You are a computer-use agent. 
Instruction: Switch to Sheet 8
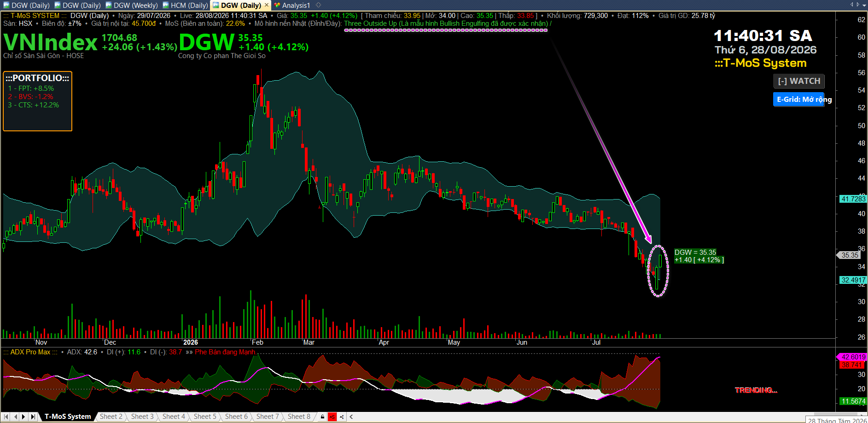pos(299,417)
